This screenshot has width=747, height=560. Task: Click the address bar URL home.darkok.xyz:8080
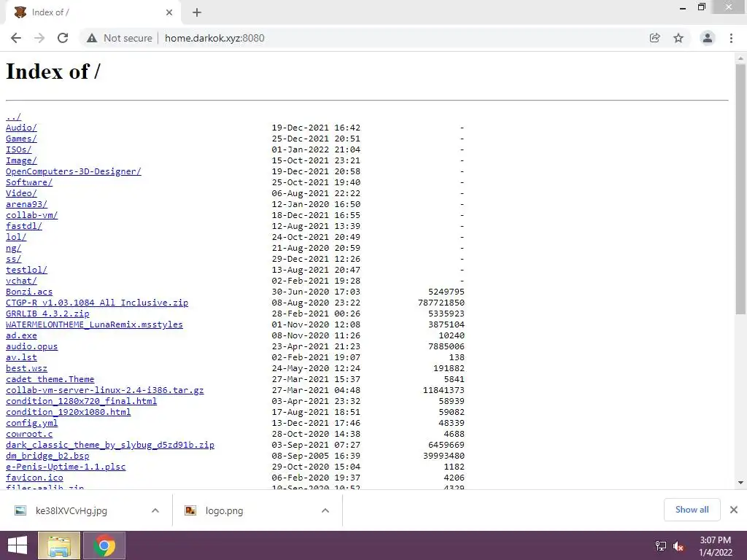[214, 38]
